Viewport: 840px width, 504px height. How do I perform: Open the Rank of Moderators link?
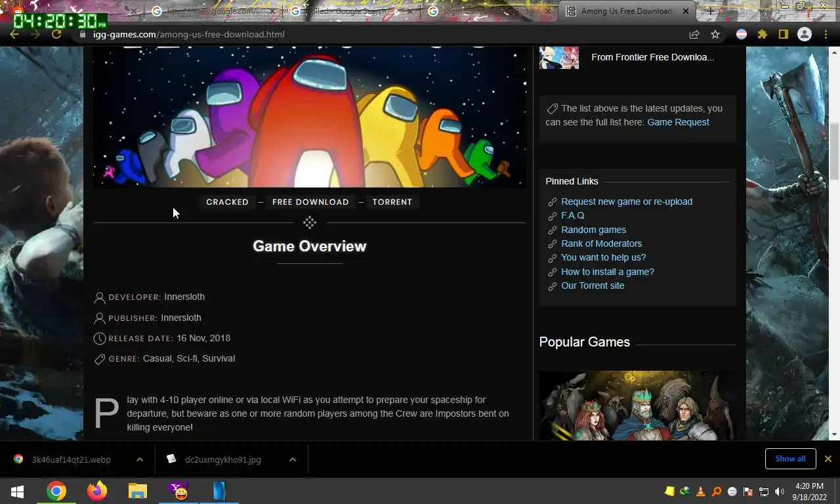click(601, 243)
